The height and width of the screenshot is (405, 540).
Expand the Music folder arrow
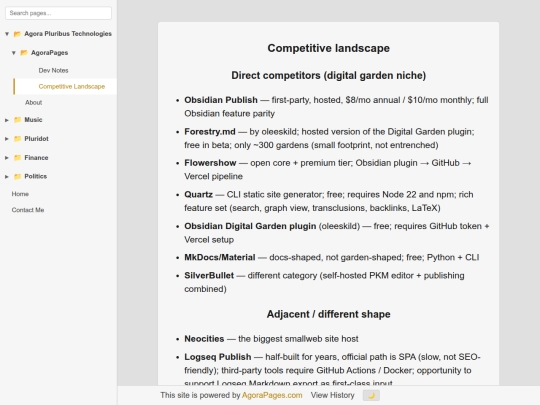[x=7, y=120]
